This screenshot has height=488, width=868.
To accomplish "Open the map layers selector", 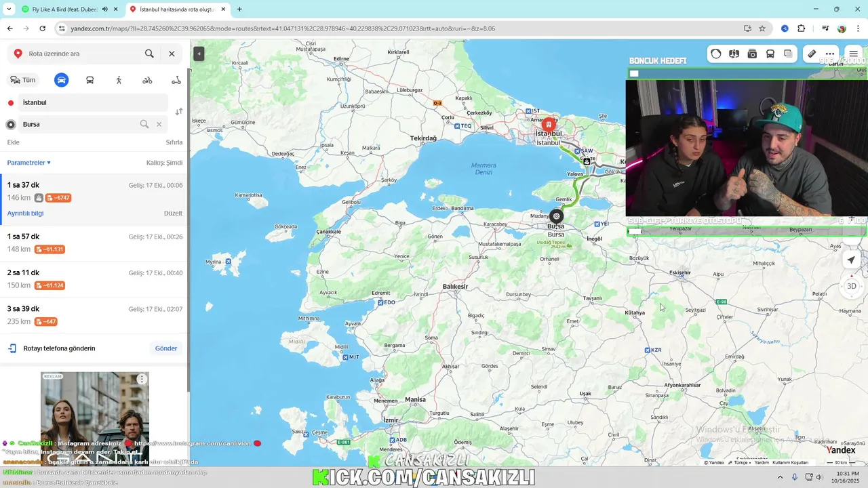I will pyautogui.click(x=788, y=54).
